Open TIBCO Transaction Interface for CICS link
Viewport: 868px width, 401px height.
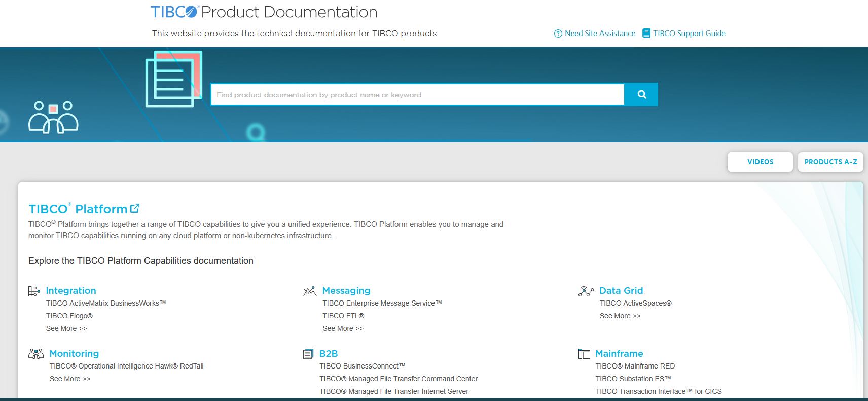[659, 391]
